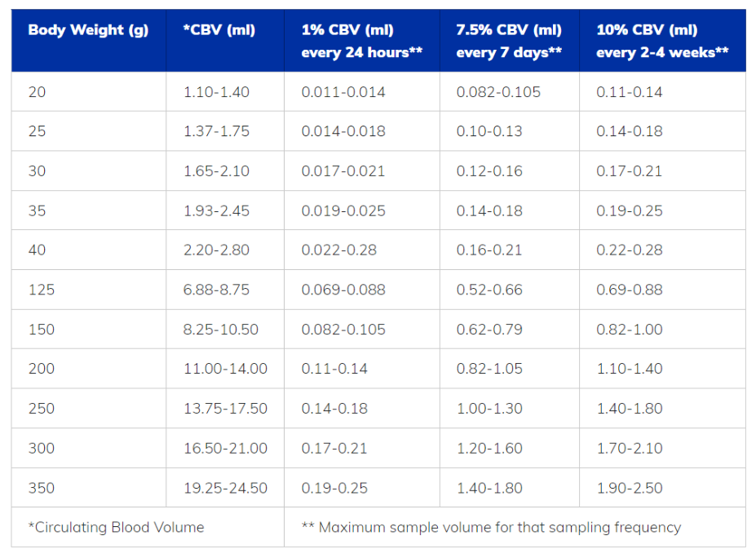Click the 0.022-0.28 value in 40 g row
The width and height of the screenshot is (756, 558).
(x=339, y=250)
